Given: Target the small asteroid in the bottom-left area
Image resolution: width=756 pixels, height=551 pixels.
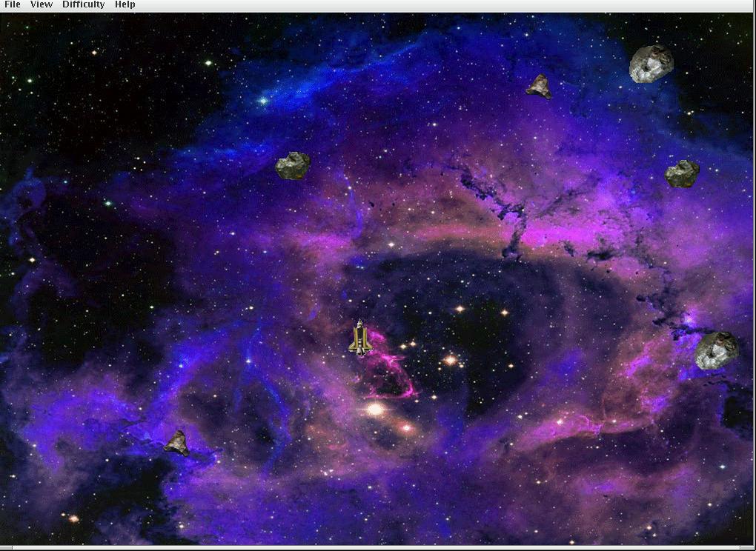Looking at the screenshot, I should 176,442.
